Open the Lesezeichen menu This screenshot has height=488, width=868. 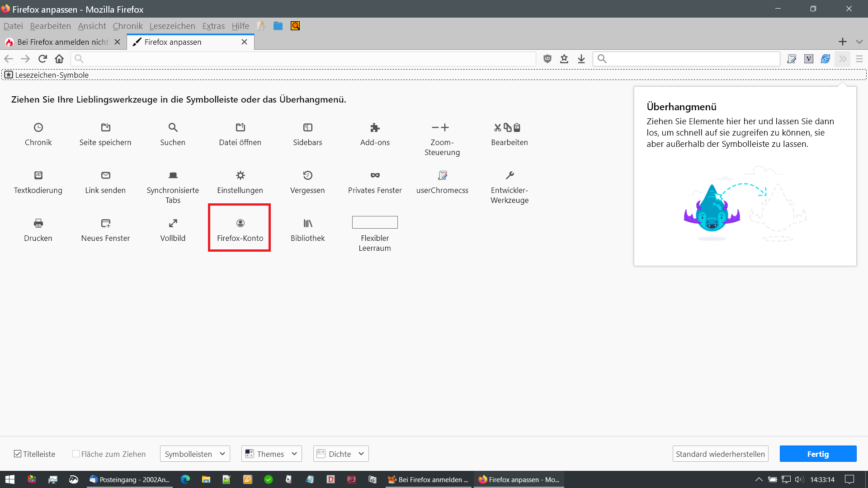pos(172,26)
